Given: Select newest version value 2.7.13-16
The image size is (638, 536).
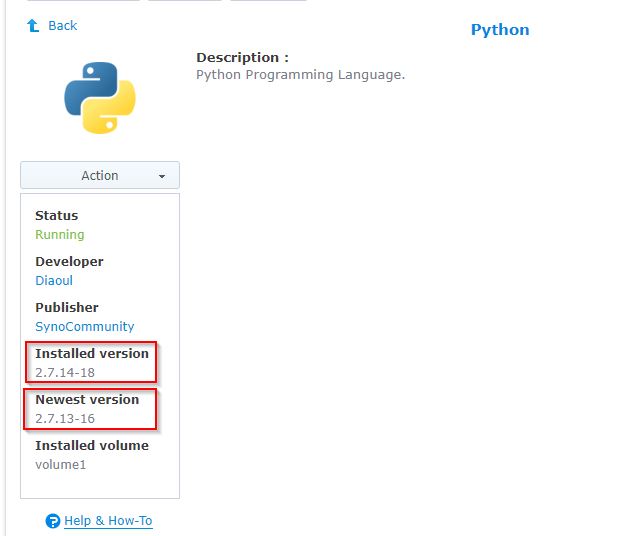Looking at the screenshot, I should point(65,418).
